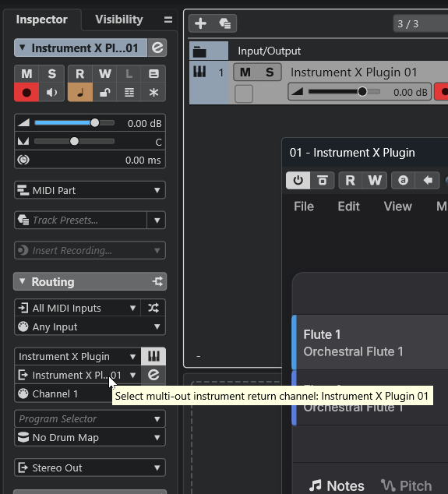Toggle Record Enable in Inspector

(26, 92)
